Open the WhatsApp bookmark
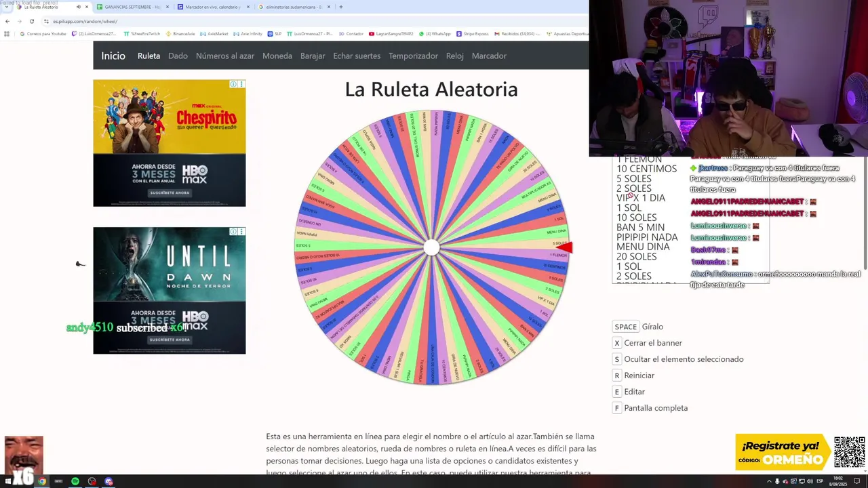 pos(435,34)
